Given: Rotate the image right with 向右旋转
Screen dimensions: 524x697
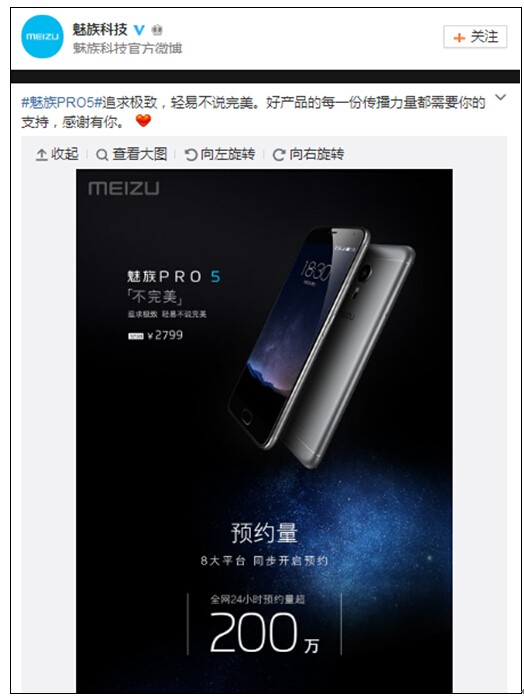Looking at the screenshot, I should coord(308,154).
